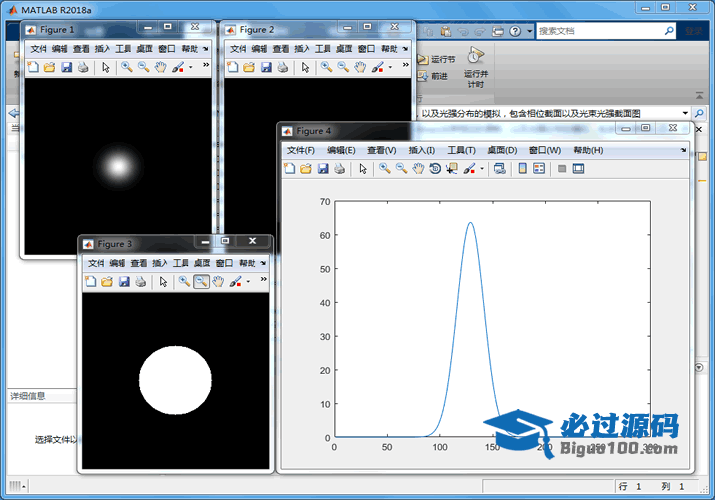Image resolution: width=715 pixels, height=500 pixels.
Task: Open dropdown arrow beside Help icon
Action: pyautogui.click(x=529, y=31)
